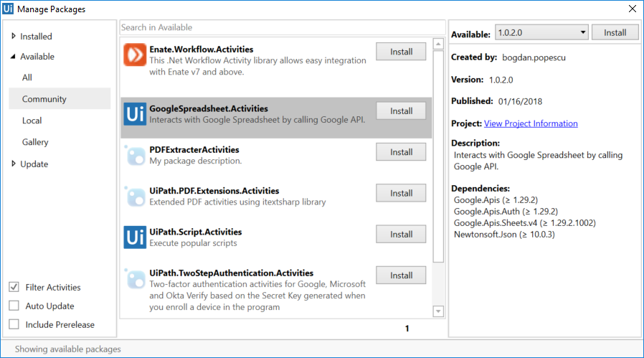Open the Available version dropdown 1.0.2.0
The height and width of the screenshot is (358, 644).
pyautogui.click(x=541, y=32)
